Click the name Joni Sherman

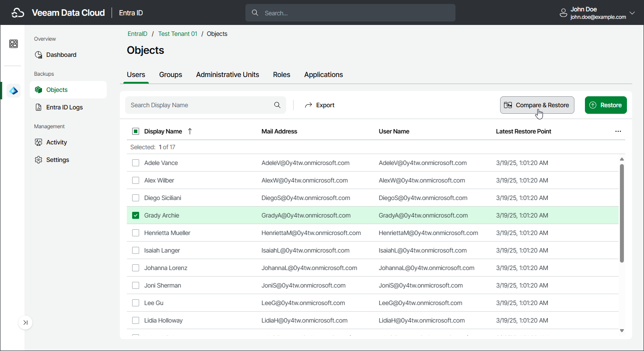(x=163, y=285)
